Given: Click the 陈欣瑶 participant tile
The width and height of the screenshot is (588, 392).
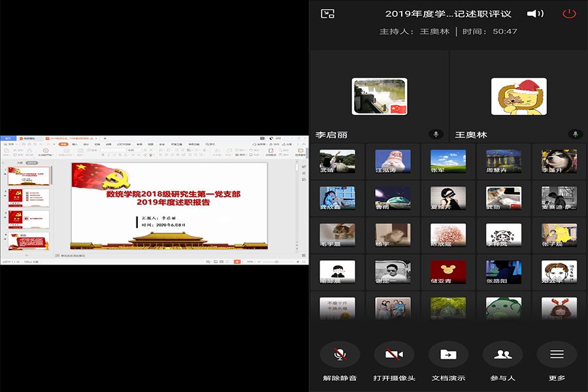Looking at the screenshot, I should (x=448, y=235).
